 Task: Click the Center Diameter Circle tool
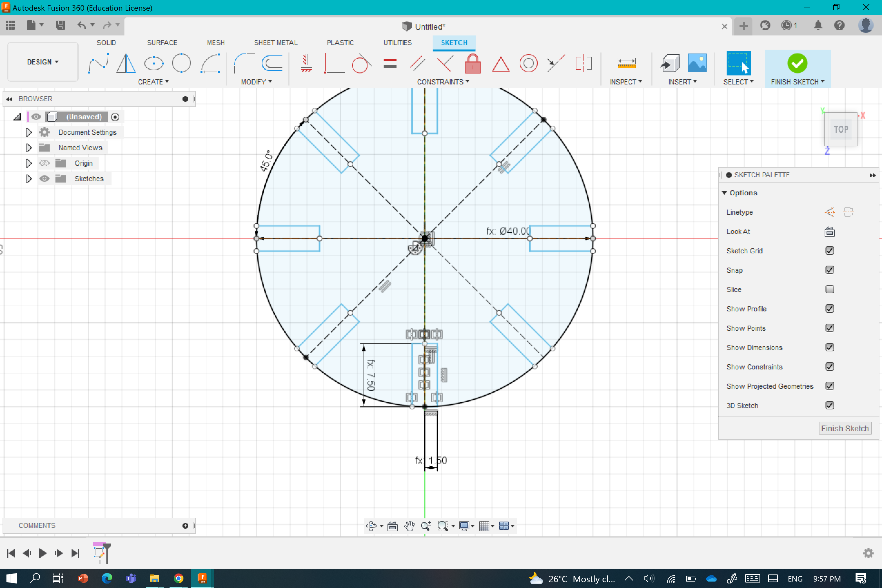point(181,63)
